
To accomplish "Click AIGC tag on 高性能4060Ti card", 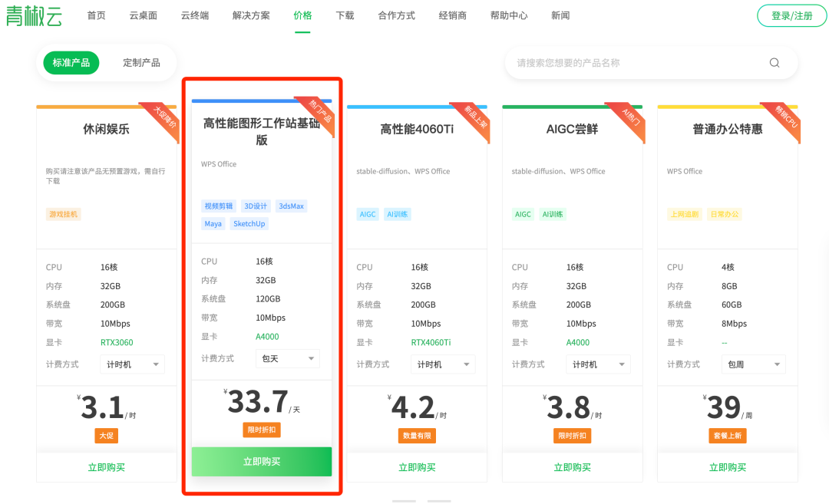I will pyautogui.click(x=368, y=214).
